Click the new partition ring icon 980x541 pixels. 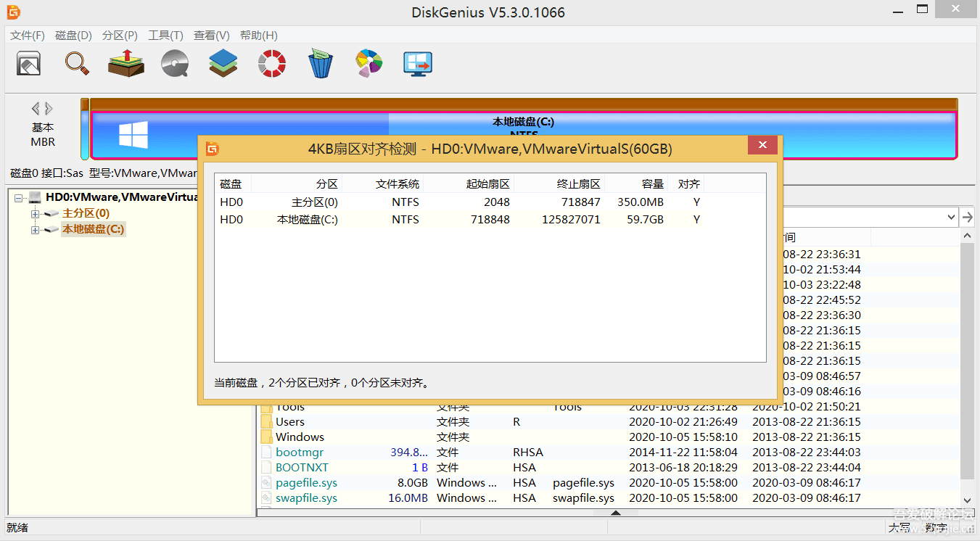(x=271, y=64)
